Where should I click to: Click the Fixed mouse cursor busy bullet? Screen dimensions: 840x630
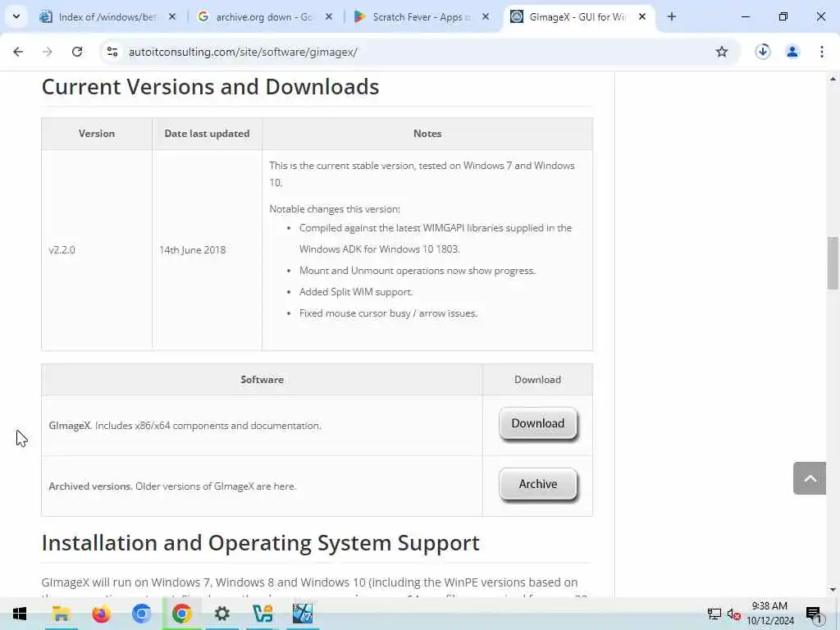tap(388, 313)
